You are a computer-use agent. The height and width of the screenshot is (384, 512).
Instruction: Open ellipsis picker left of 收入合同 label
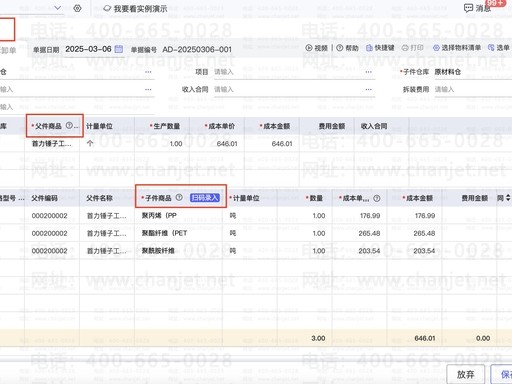pos(148,89)
